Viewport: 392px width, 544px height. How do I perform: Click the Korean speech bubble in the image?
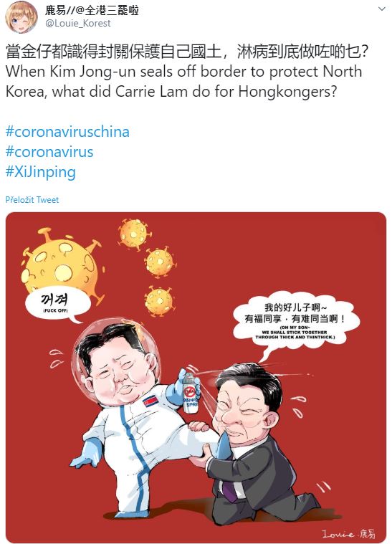click(57, 305)
